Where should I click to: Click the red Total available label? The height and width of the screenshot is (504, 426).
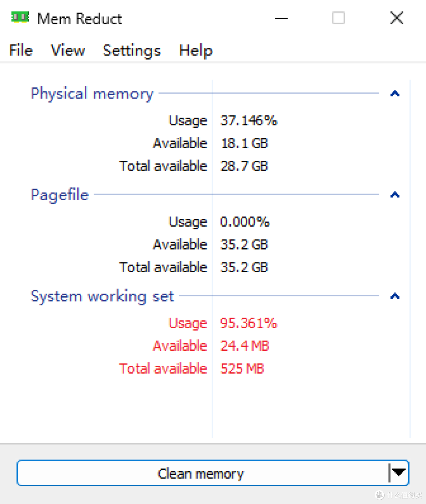pyautogui.click(x=163, y=368)
